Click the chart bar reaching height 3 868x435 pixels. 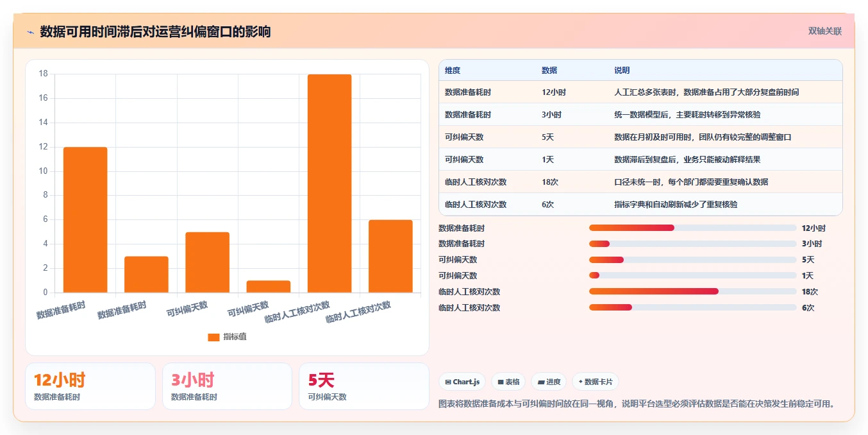click(x=146, y=275)
